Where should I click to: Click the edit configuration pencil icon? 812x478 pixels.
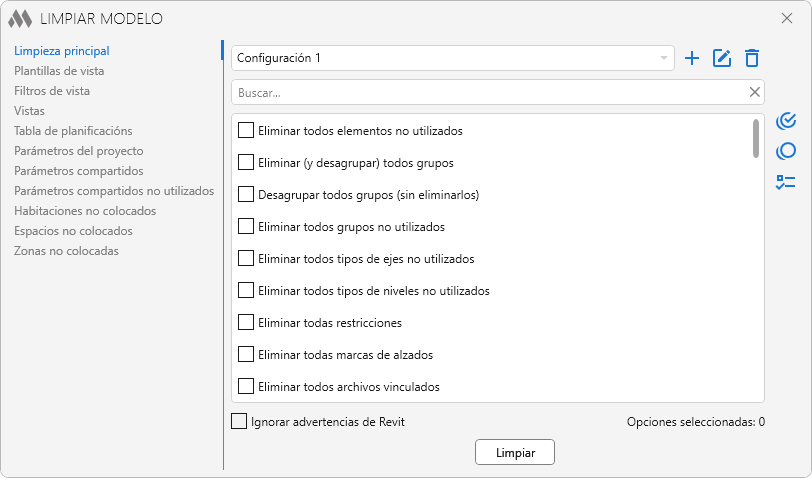pos(722,58)
